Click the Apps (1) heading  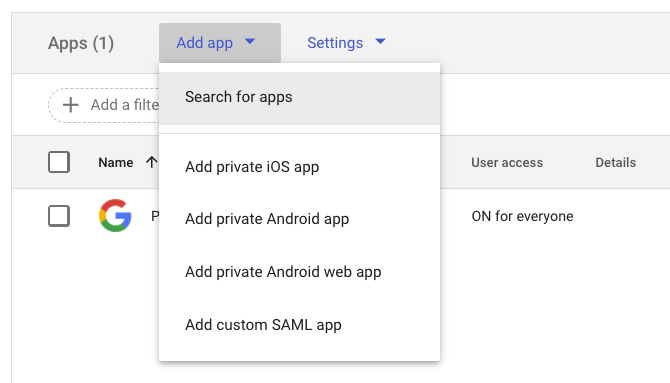click(81, 43)
